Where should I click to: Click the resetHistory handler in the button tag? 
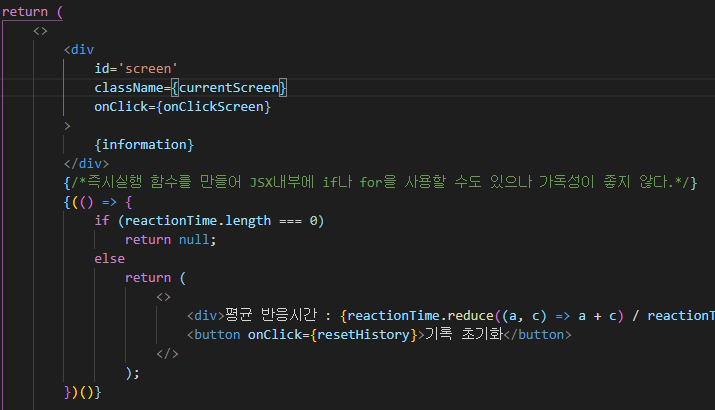click(x=363, y=335)
